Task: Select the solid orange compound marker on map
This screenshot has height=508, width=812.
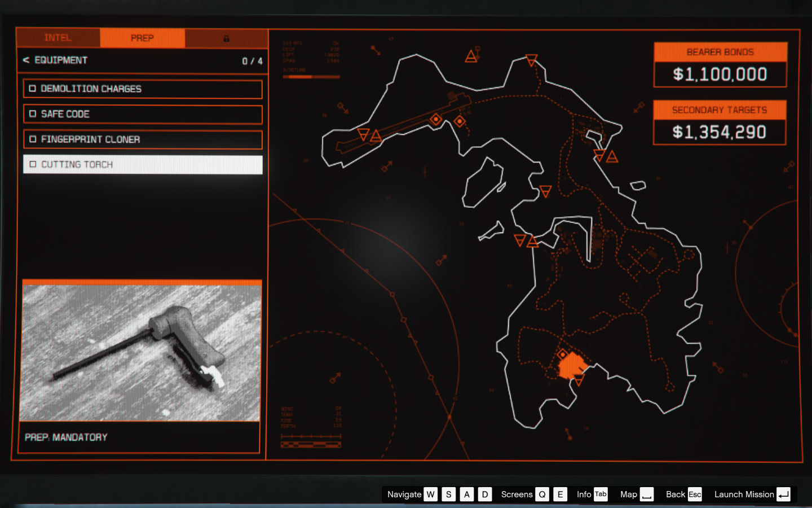Action: pos(572,365)
